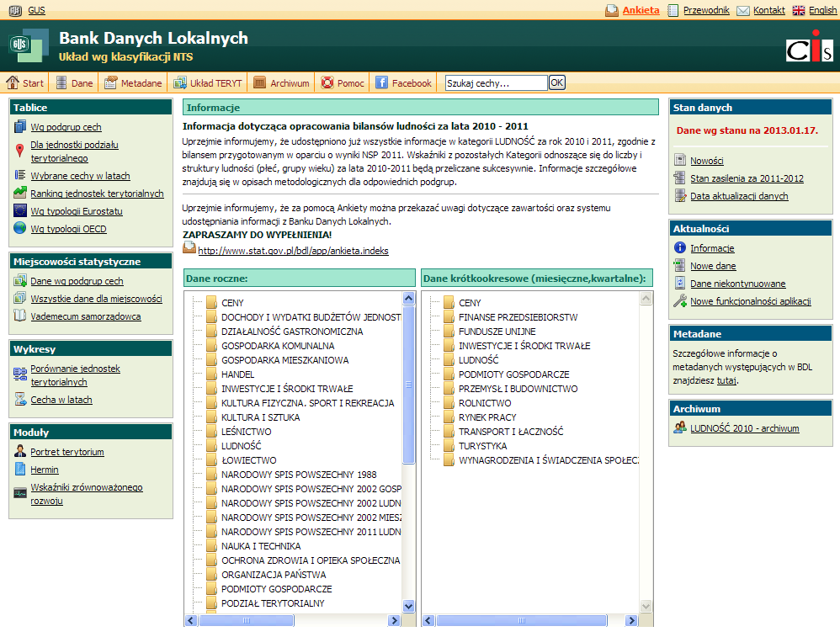This screenshot has width=840, height=637.
Task: Click the Archiwum icon in navbar
Action: tap(260, 82)
